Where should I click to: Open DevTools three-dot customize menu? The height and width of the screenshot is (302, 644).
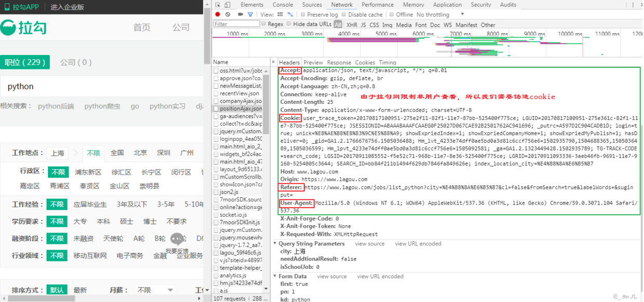click(x=633, y=5)
